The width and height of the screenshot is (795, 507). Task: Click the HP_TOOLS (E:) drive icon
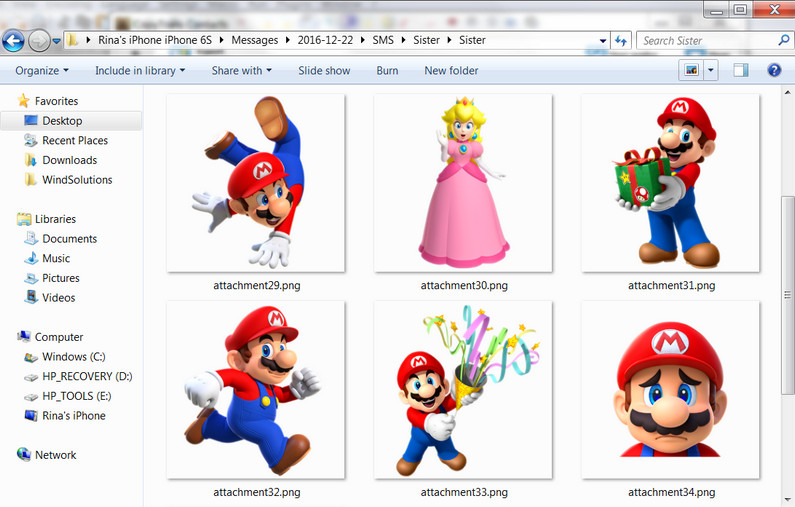coord(31,397)
